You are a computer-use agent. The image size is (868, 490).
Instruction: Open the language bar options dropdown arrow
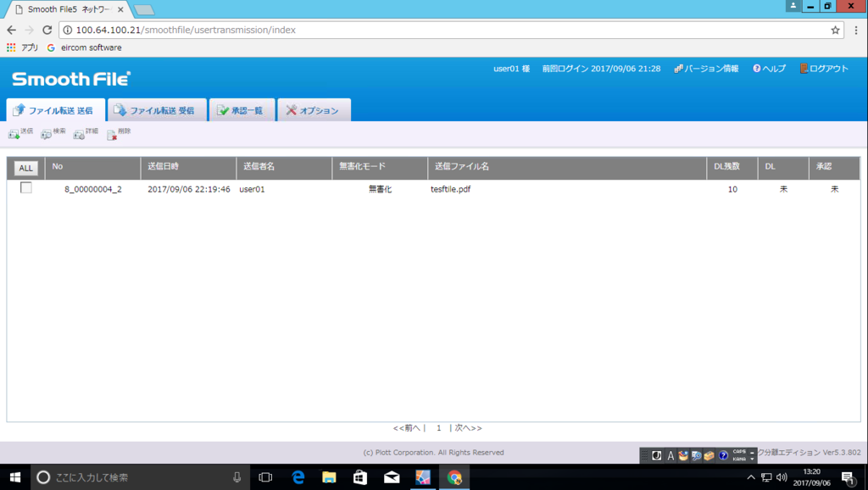tap(752, 459)
